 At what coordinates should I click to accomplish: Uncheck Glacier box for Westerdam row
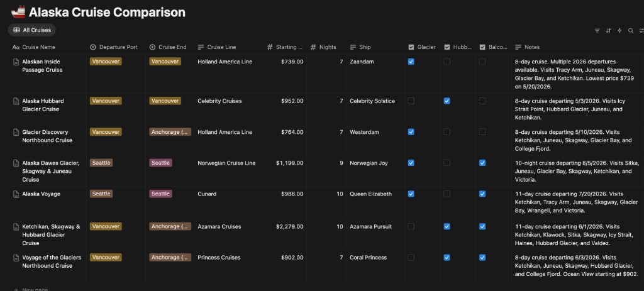411,132
